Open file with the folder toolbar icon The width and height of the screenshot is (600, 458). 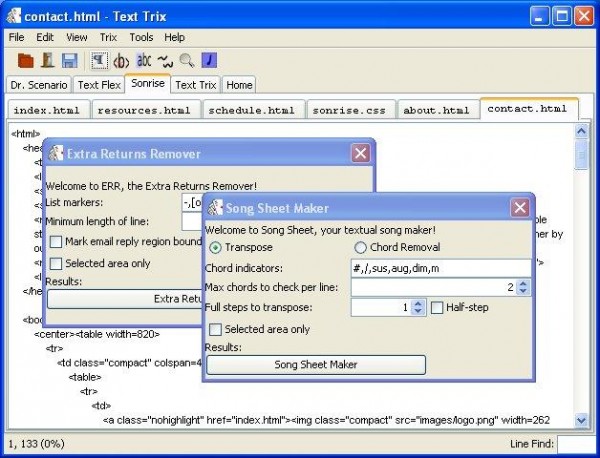pos(26,61)
